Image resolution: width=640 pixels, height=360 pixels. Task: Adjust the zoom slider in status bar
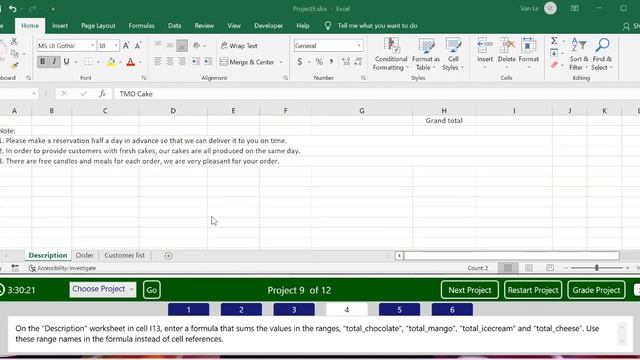[x=596, y=268]
